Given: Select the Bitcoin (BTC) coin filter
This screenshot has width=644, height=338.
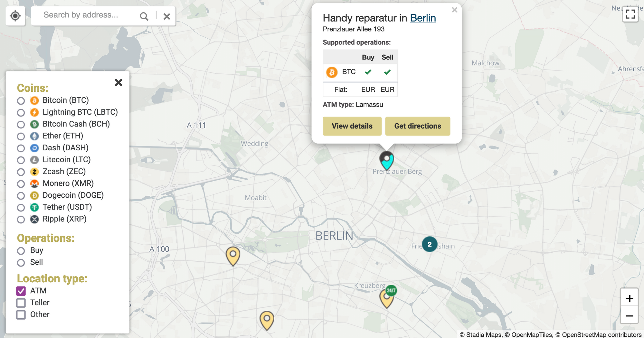Looking at the screenshot, I should click(21, 101).
